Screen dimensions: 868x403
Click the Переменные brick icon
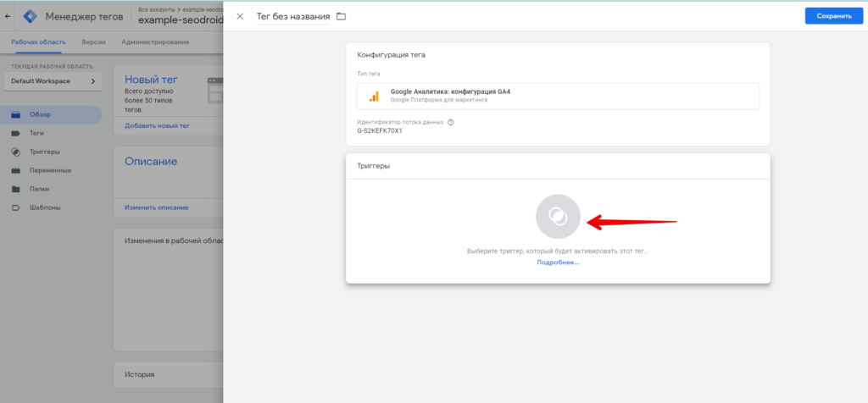16,170
